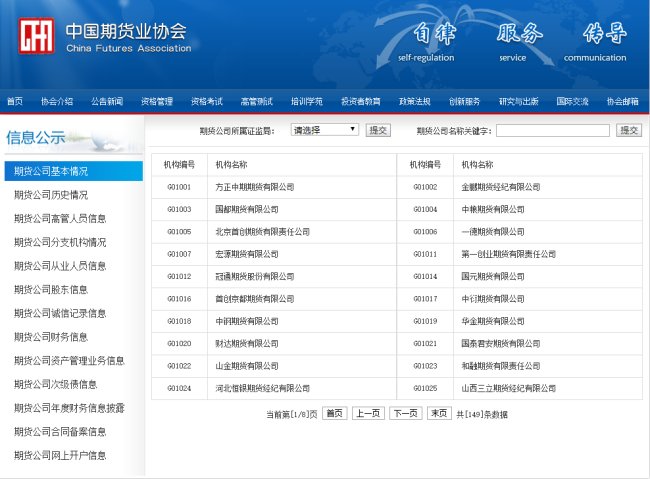Expand the 期货公司所属证监局 dropdown
Image resolution: width=650 pixels, height=479 pixels.
325,130
